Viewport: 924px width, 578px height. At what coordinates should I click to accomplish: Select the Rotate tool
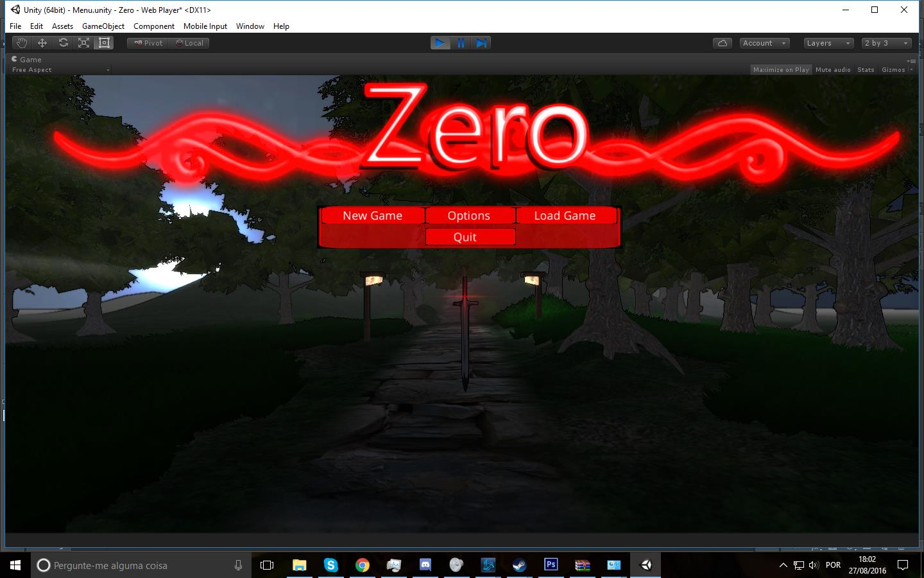point(63,43)
